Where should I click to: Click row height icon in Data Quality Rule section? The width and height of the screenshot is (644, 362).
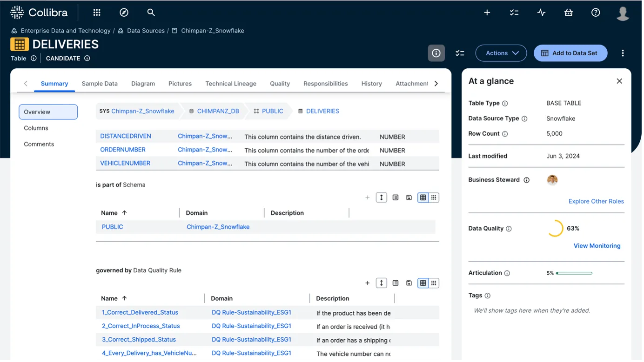(x=382, y=283)
